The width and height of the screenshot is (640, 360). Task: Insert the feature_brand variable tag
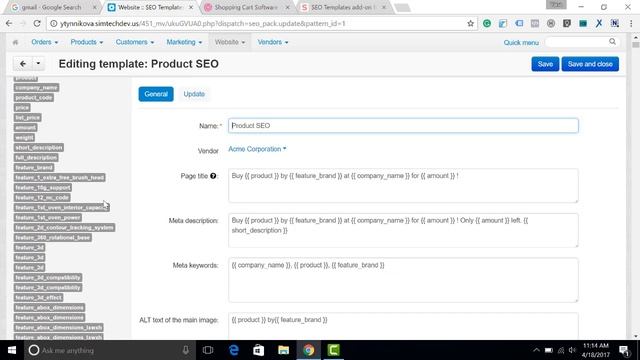pyautogui.click(x=34, y=167)
